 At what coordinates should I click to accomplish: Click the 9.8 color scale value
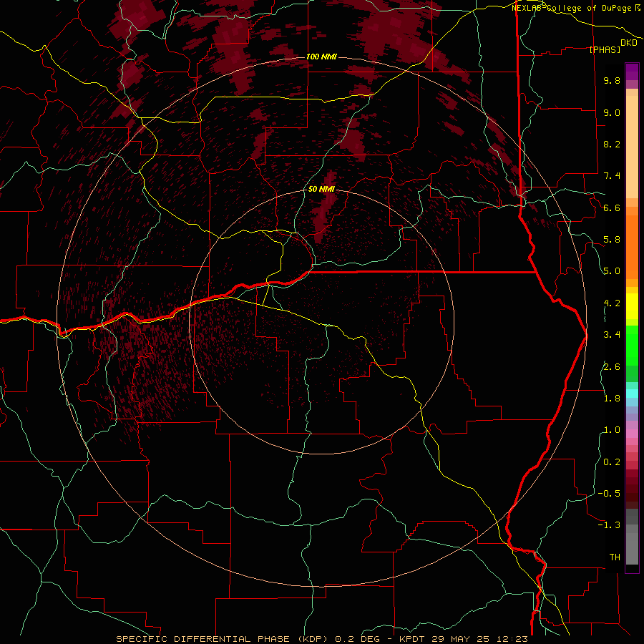(x=612, y=80)
